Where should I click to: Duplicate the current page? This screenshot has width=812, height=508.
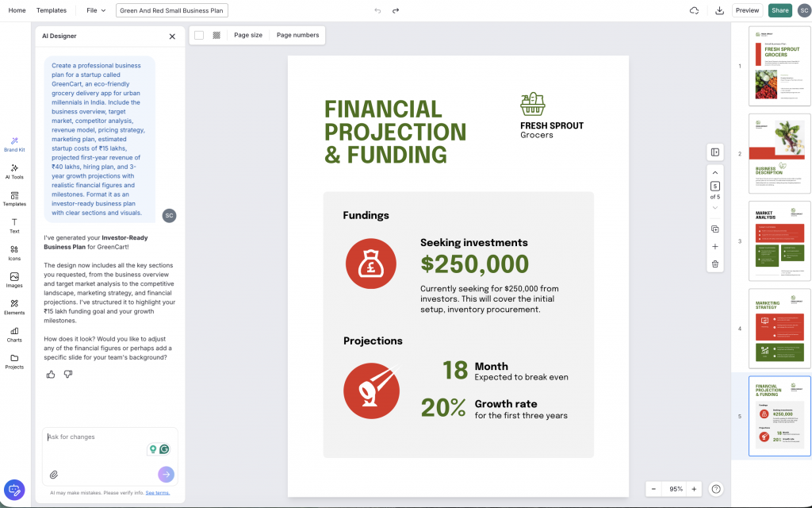point(715,229)
